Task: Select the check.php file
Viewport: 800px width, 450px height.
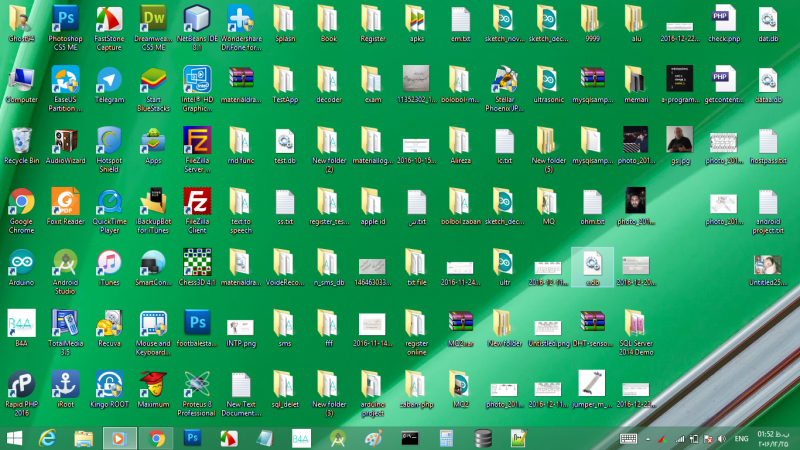Action: coord(724,23)
